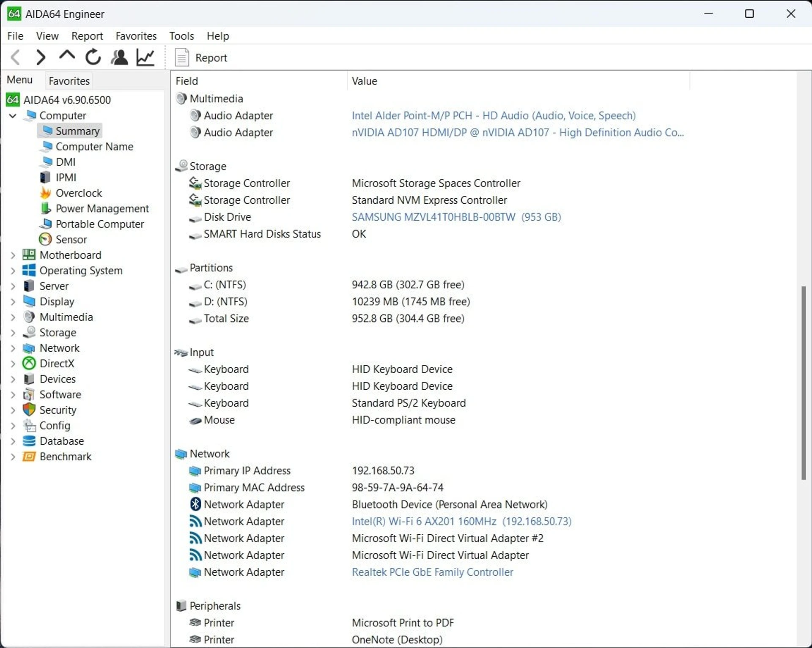Image resolution: width=812 pixels, height=648 pixels.
Task: Go up one level with Up arrow
Action: pyautogui.click(x=67, y=56)
